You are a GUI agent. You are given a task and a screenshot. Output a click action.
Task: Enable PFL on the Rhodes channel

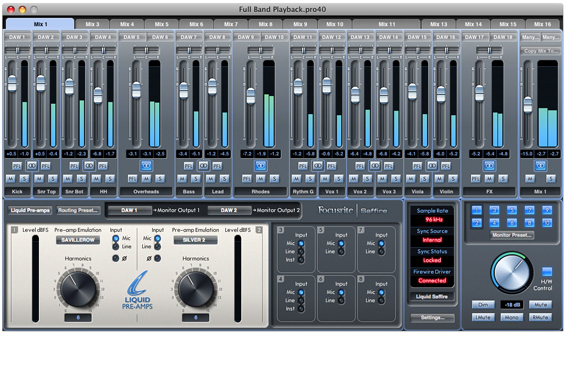click(247, 179)
